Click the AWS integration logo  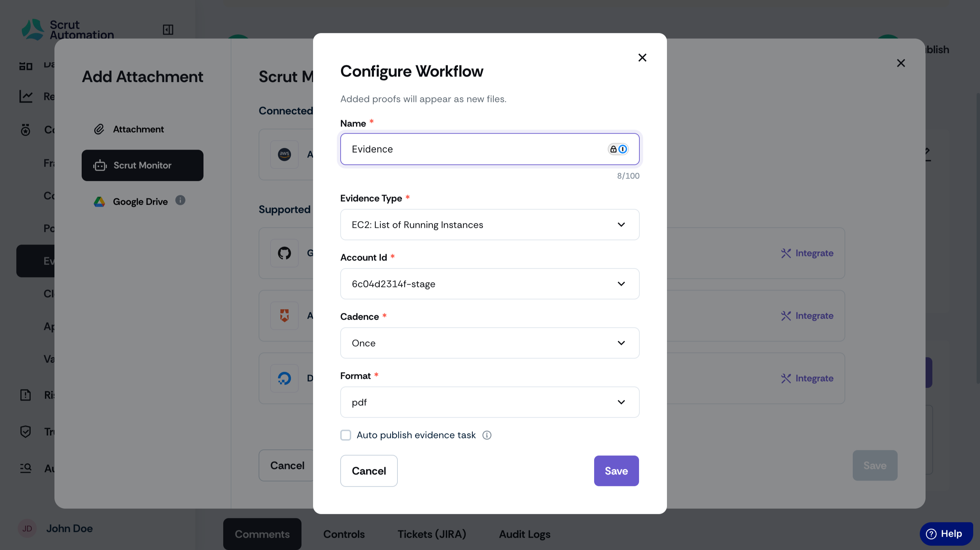tap(284, 154)
